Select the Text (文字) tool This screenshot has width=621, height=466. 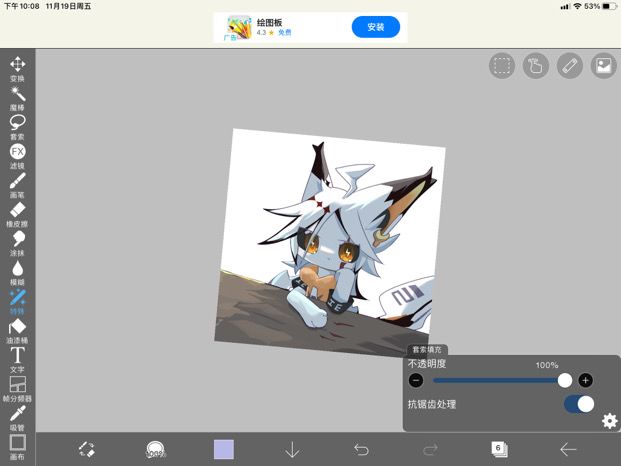click(x=17, y=360)
